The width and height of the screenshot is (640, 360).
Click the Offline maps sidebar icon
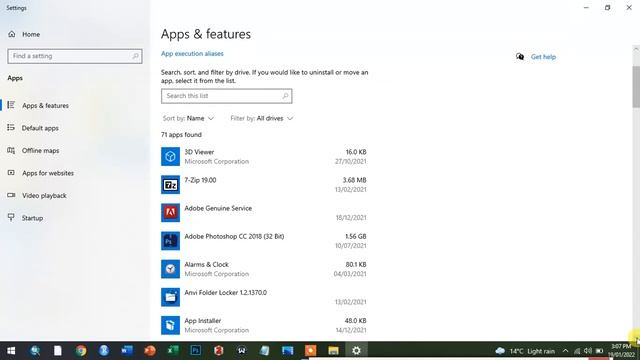[11, 150]
